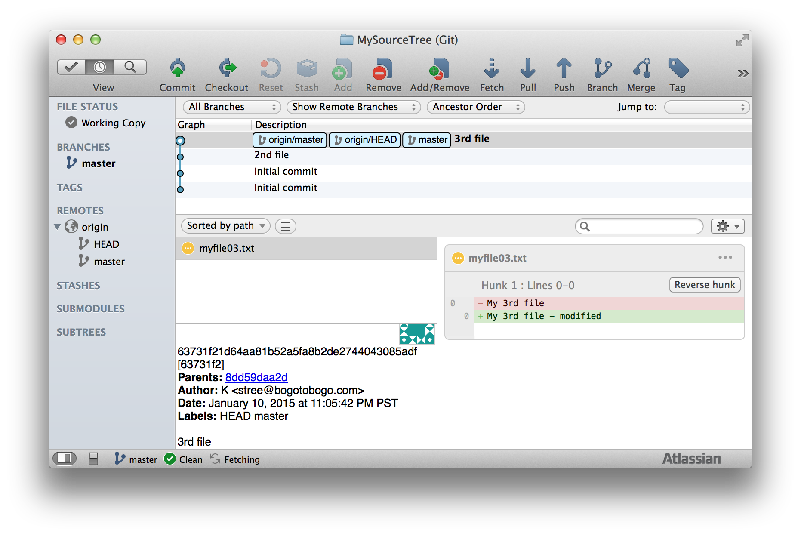Image resolution: width=801 pixels, height=536 pixels.
Task: Push commits with the Push icon
Action: pyautogui.click(x=564, y=69)
